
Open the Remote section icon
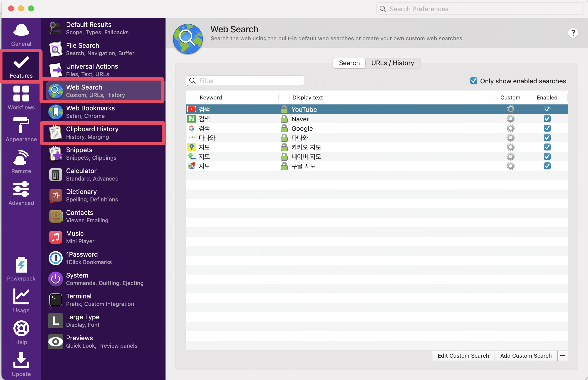[21, 157]
